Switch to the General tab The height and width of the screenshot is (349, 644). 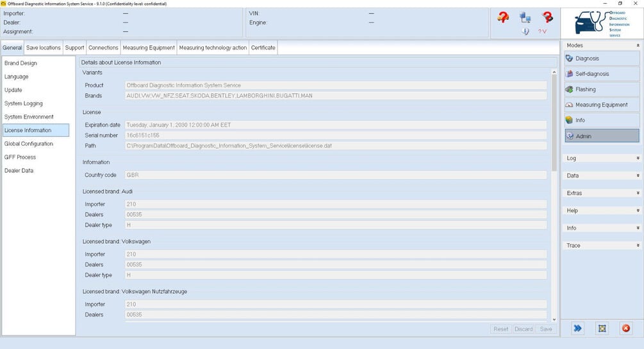pyautogui.click(x=12, y=47)
